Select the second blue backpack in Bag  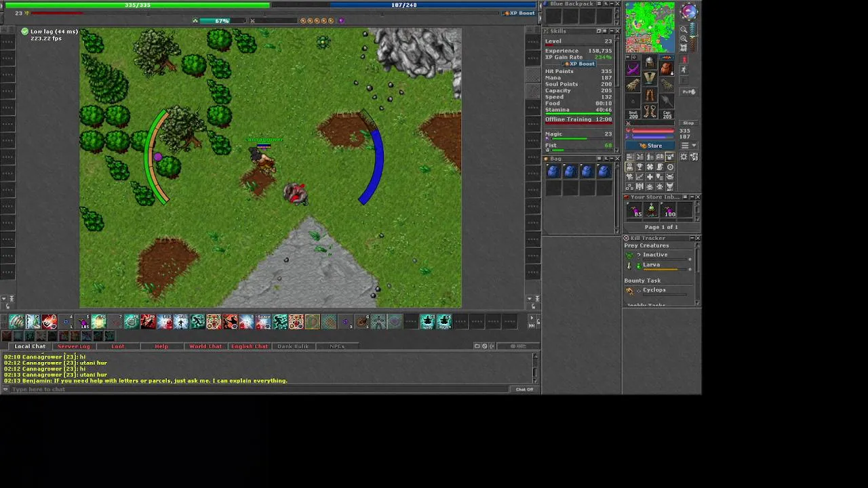coord(570,171)
